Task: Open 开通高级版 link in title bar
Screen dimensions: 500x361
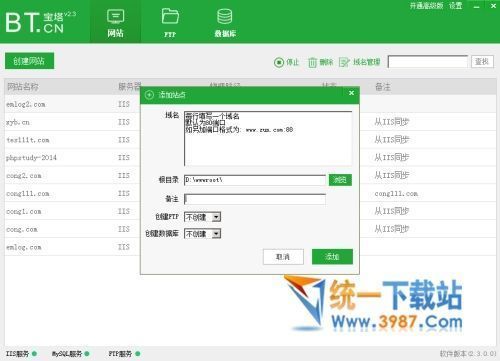Action: (426, 6)
